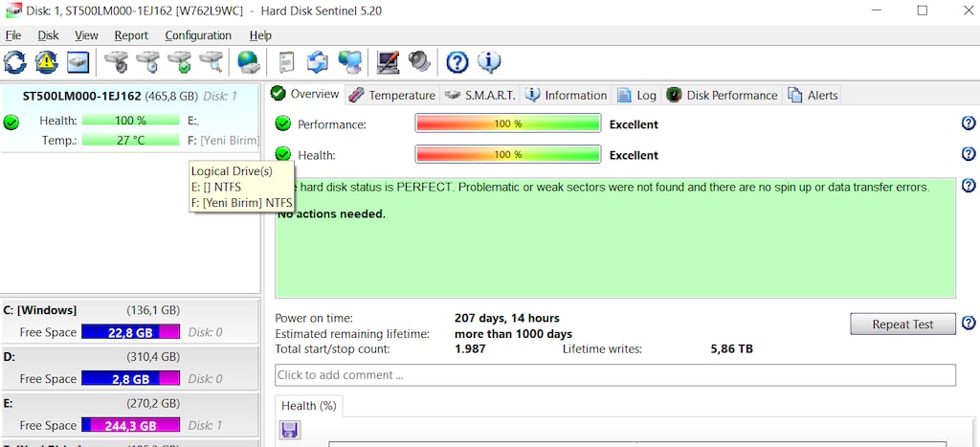
Task: Select disk ST500LM000-1EJ162 in the disk list
Action: tap(130, 119)
